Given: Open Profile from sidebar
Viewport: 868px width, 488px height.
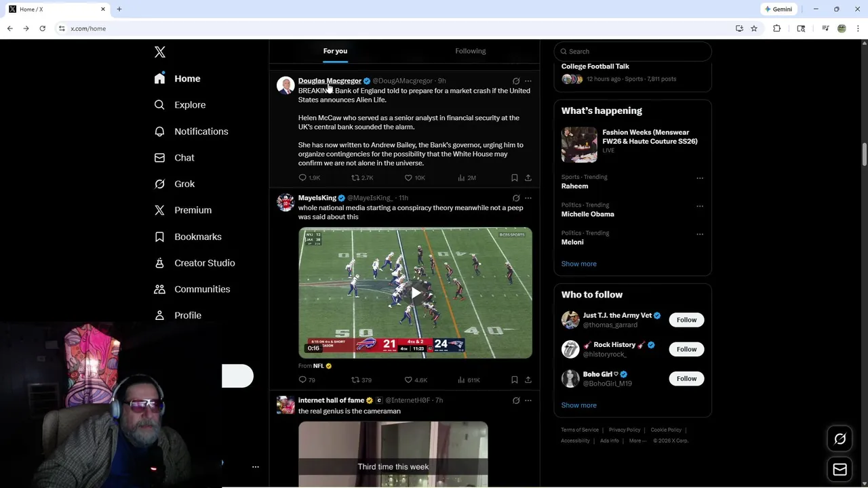Looking at the screenshot, I should click(x=178, y=315).
